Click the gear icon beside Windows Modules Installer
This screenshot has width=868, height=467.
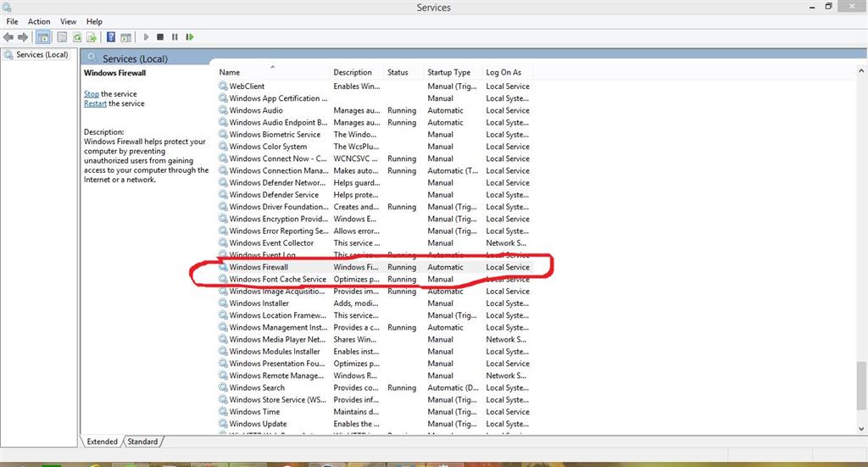pos(223,352)
